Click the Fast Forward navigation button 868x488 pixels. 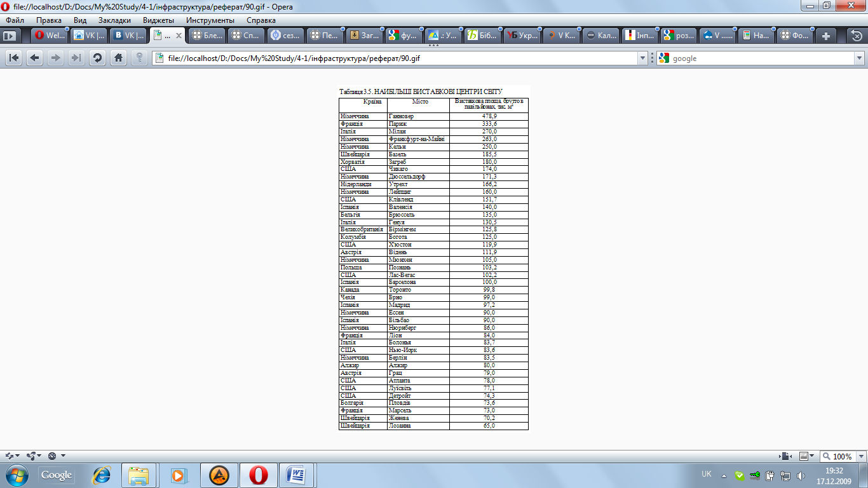coord(76,58)
